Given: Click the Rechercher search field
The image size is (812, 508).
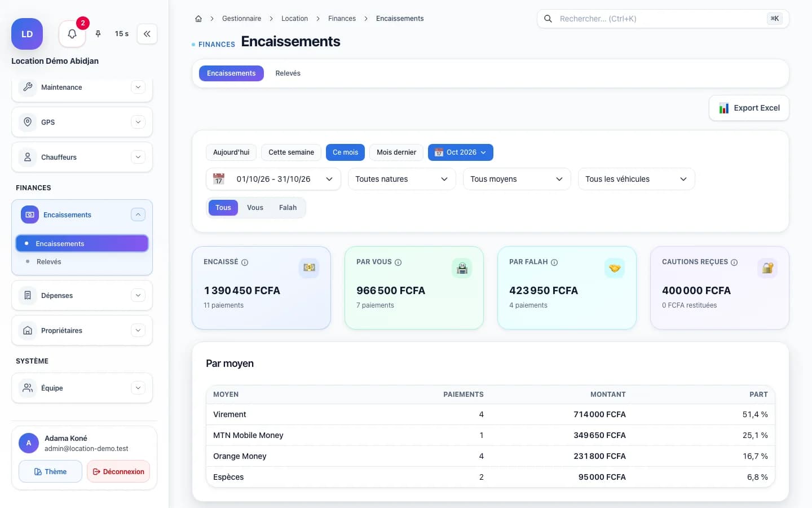Looking at the screenshot, I should click(663, 19).
